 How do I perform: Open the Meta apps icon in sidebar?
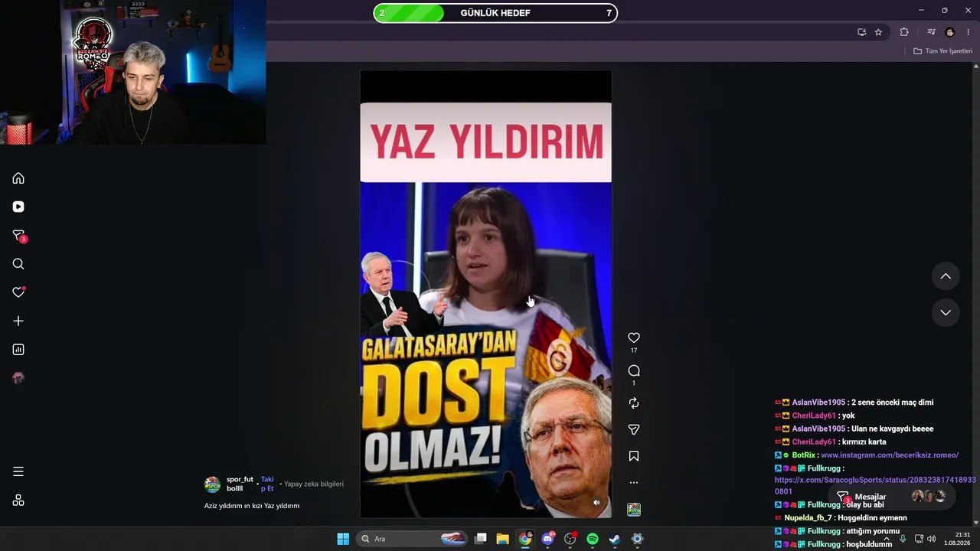click(18, 500)
